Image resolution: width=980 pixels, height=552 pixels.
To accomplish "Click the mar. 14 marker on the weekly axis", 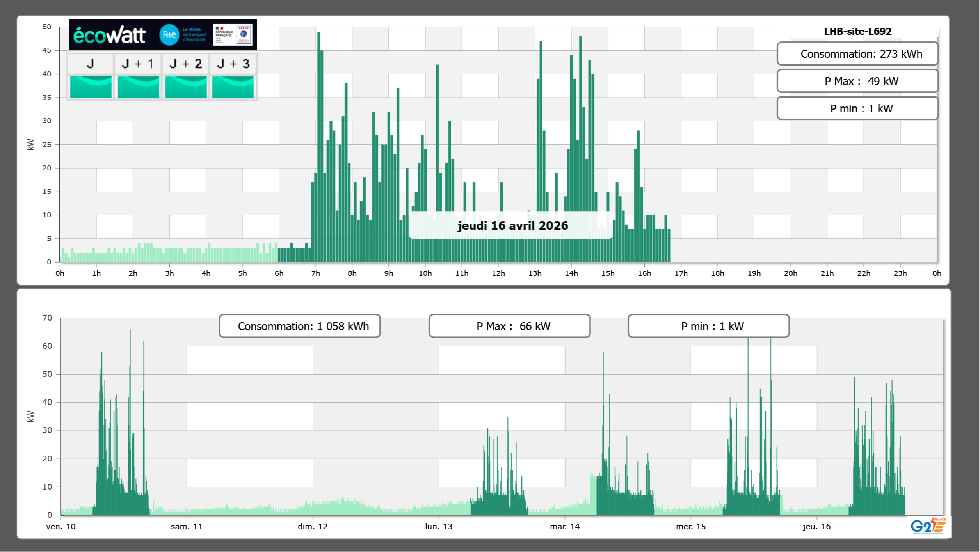I will pos(565,526).
